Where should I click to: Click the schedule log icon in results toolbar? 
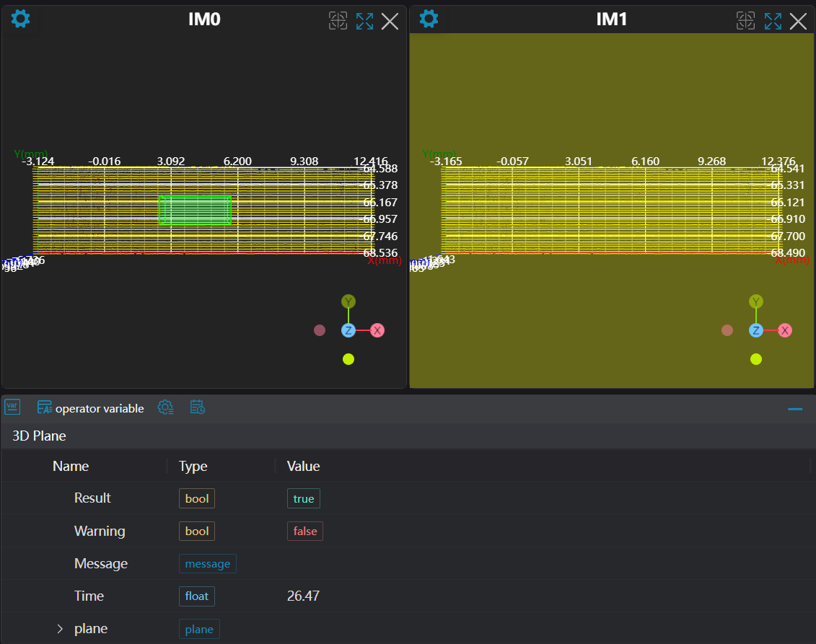[x=198, y=407]
